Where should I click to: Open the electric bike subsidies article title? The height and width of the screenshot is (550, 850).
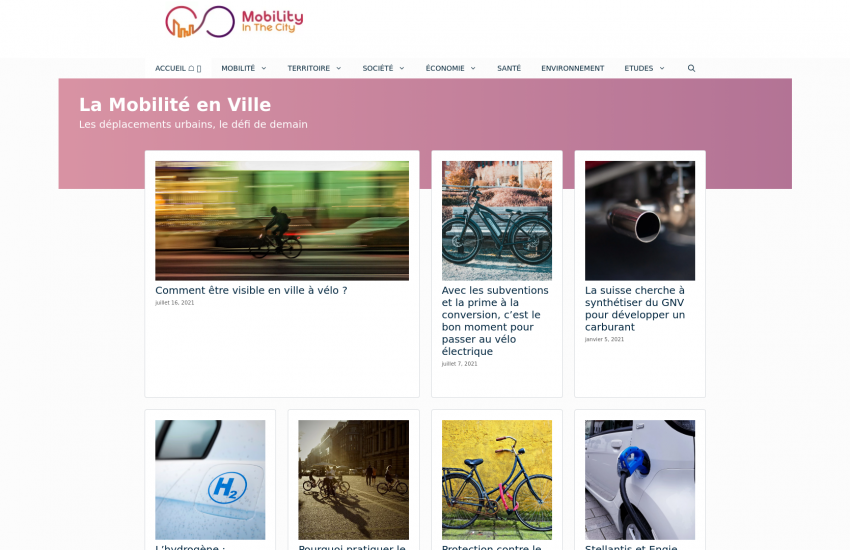click(495, 321)
